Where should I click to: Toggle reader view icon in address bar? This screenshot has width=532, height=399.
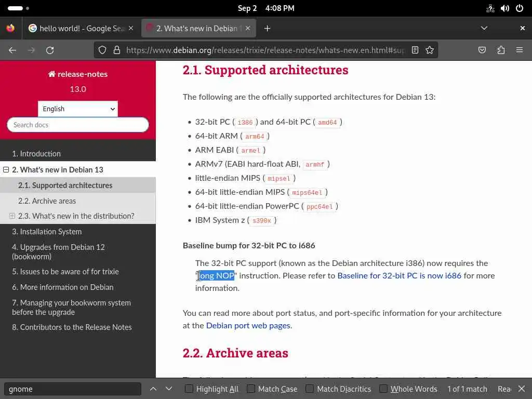[415, 50]
